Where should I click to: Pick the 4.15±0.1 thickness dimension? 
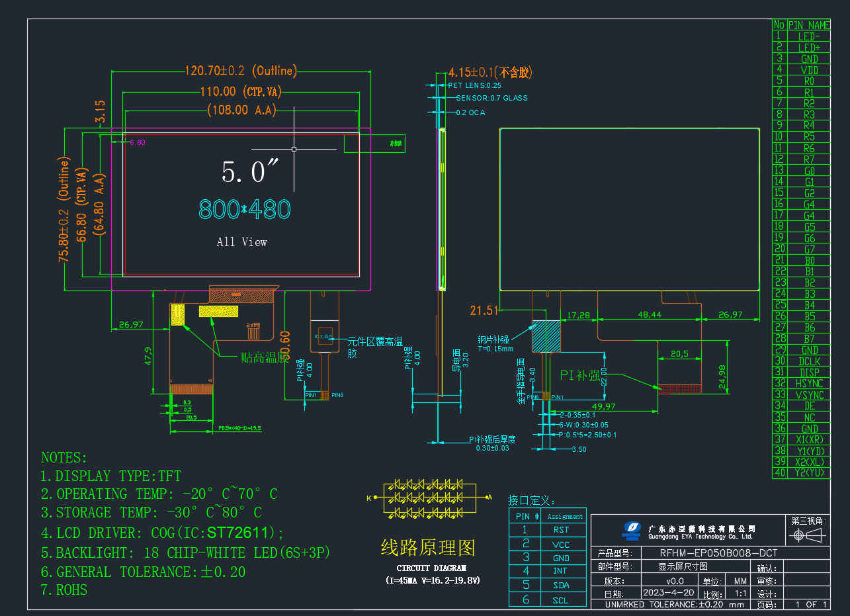point(490,72)
